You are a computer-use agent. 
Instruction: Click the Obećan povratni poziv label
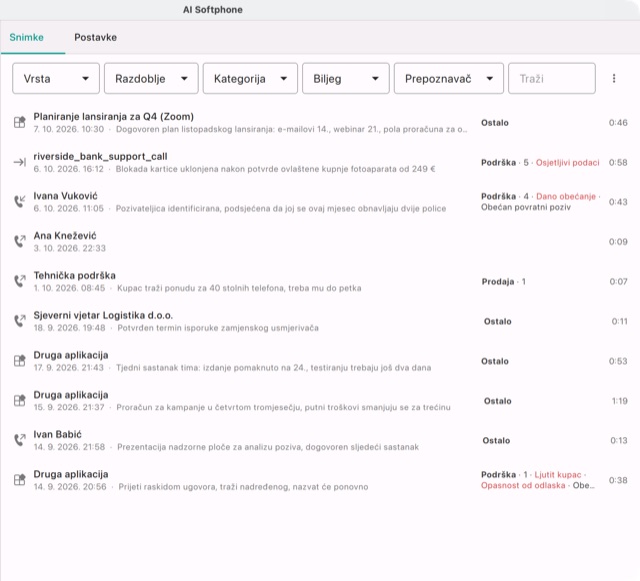pyautogui.click(x=526, y=207)
